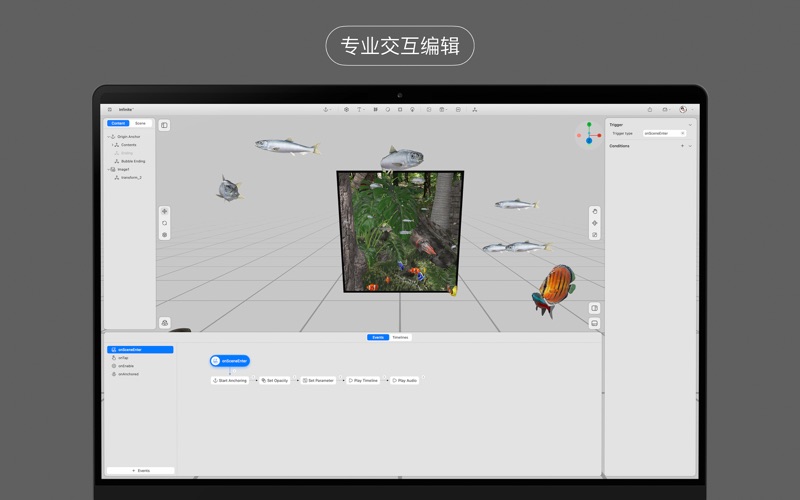
Task: Click the share icon in top toolbar
Action: (x=649, y=110)
